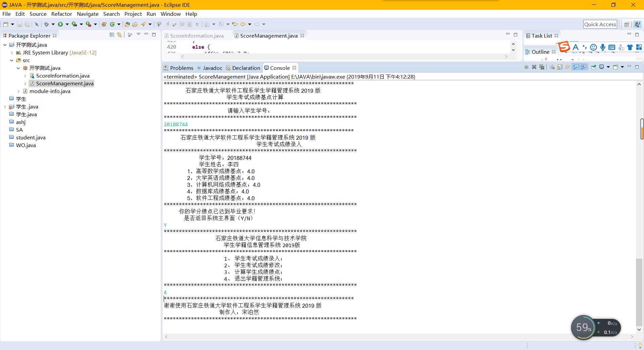
Task: Click the Open Task folder icon
Action: coord(135,24)
